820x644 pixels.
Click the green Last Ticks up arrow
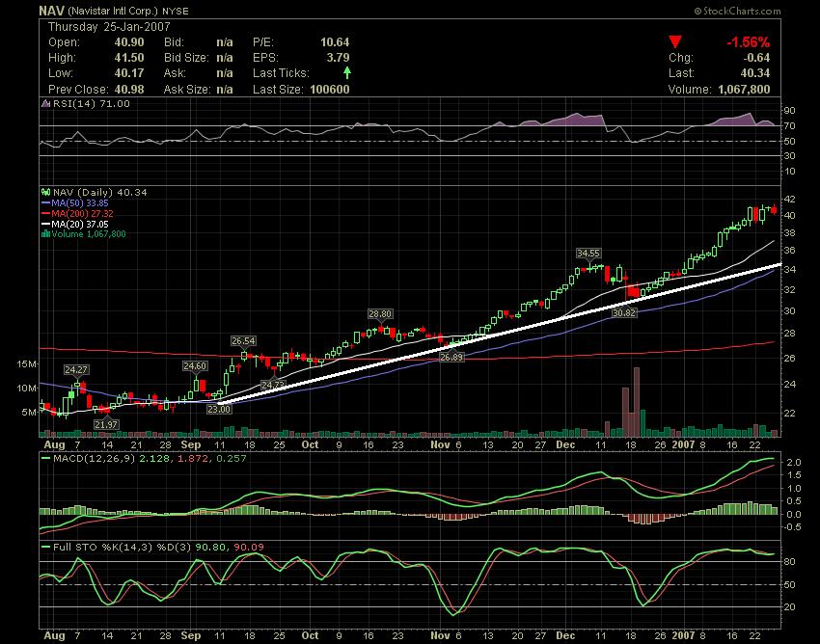pos(346,72)
